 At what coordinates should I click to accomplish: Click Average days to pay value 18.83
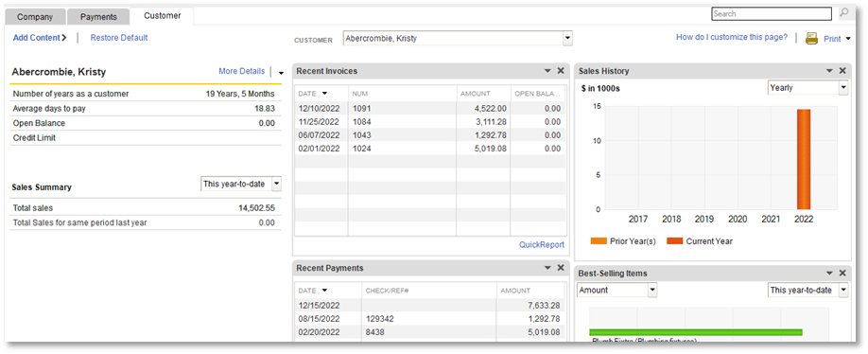point(265,109)
